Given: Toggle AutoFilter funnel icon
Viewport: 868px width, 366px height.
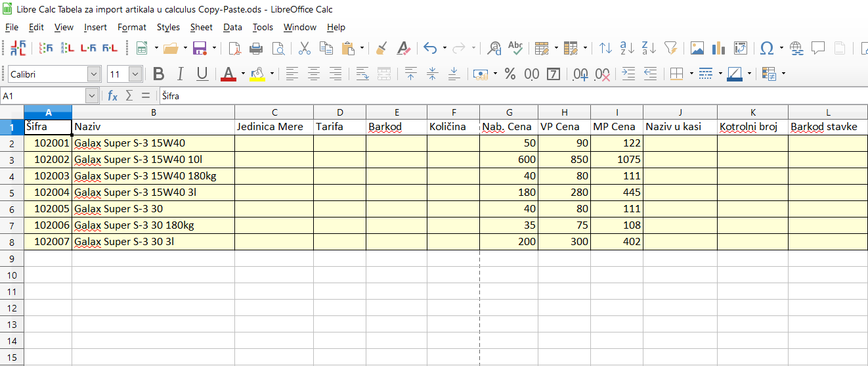Looking at the screenshot, I should tap(670, 48).
